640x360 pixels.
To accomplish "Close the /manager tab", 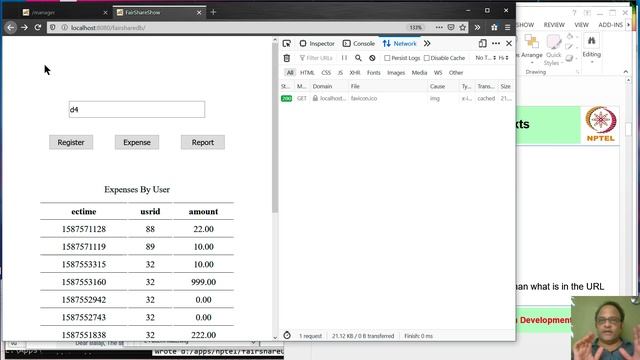I will (x=105, y=13).
